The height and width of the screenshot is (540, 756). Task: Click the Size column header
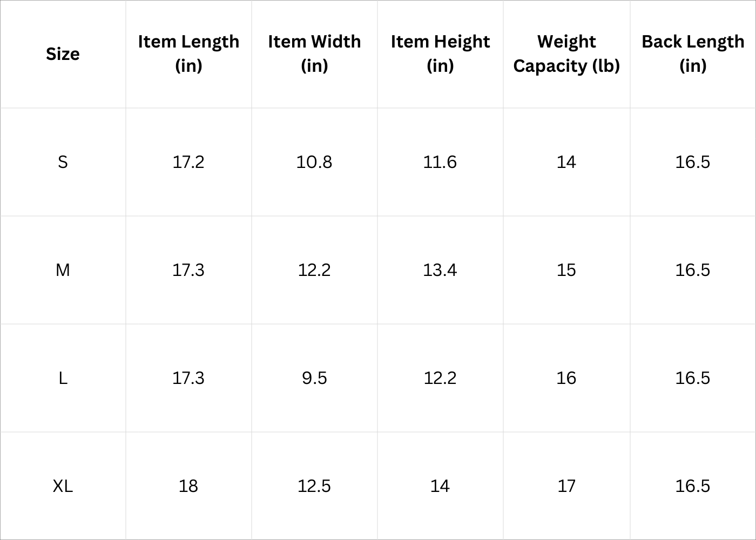(63, 54)
